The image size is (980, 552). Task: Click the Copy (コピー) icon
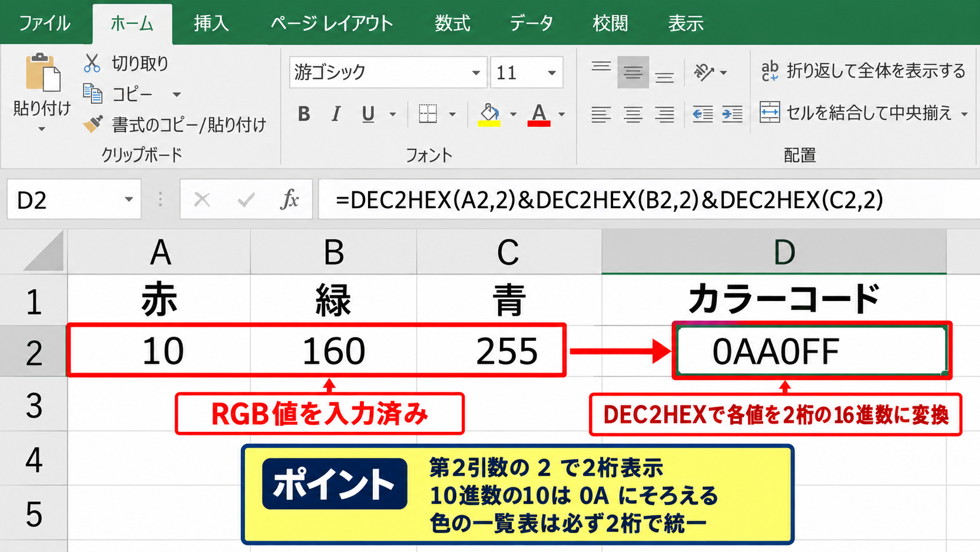(92, 93)
